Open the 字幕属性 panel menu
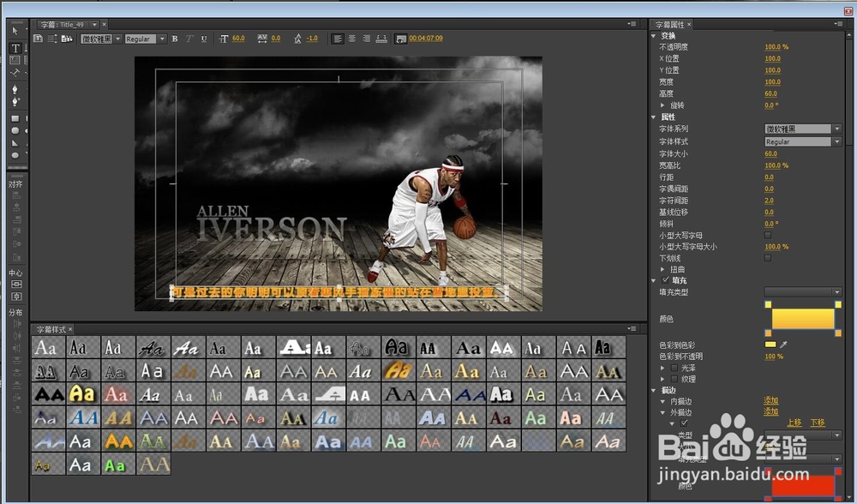The height and width of the screenshot is (504, 857). (839, 23)
